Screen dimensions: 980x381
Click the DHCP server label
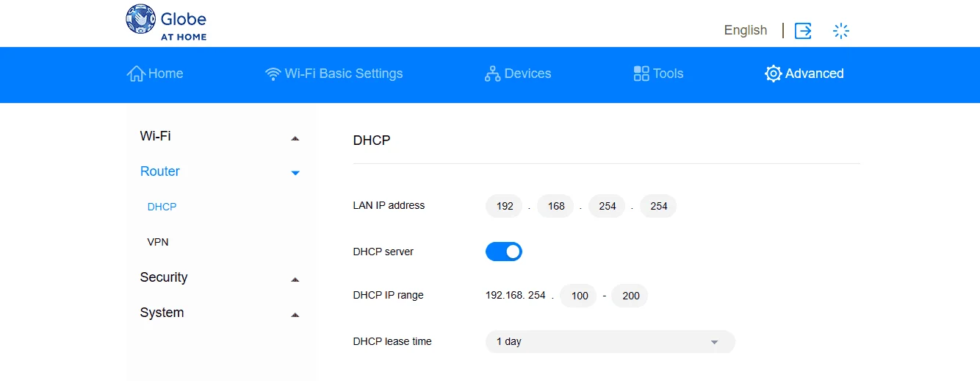tap(383, 252)
